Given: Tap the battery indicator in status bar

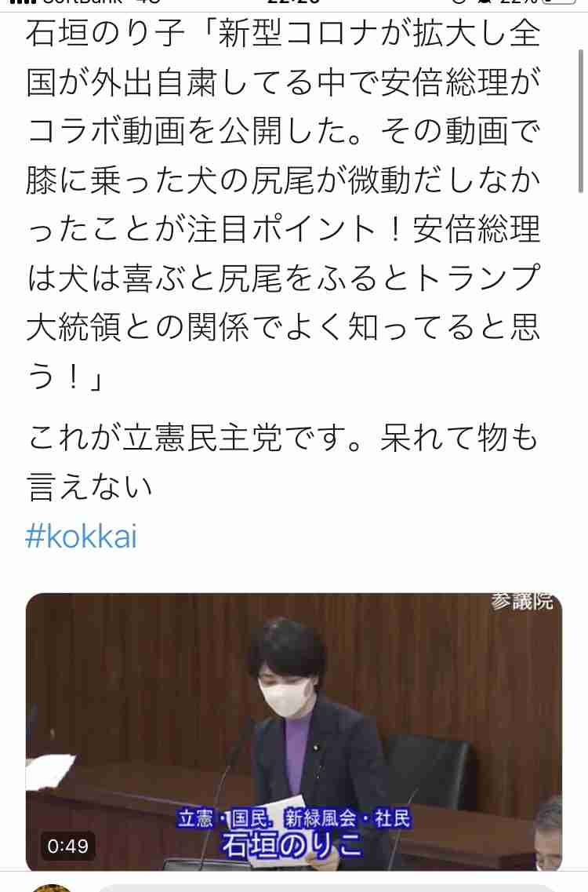Looking at the screenshot, I should coord(559,3).
